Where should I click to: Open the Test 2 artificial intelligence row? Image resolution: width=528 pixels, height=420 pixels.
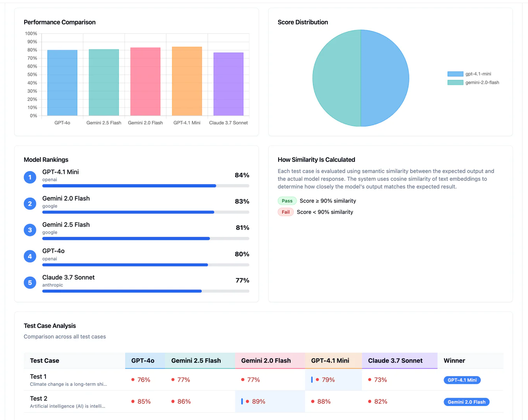point(67,402)
